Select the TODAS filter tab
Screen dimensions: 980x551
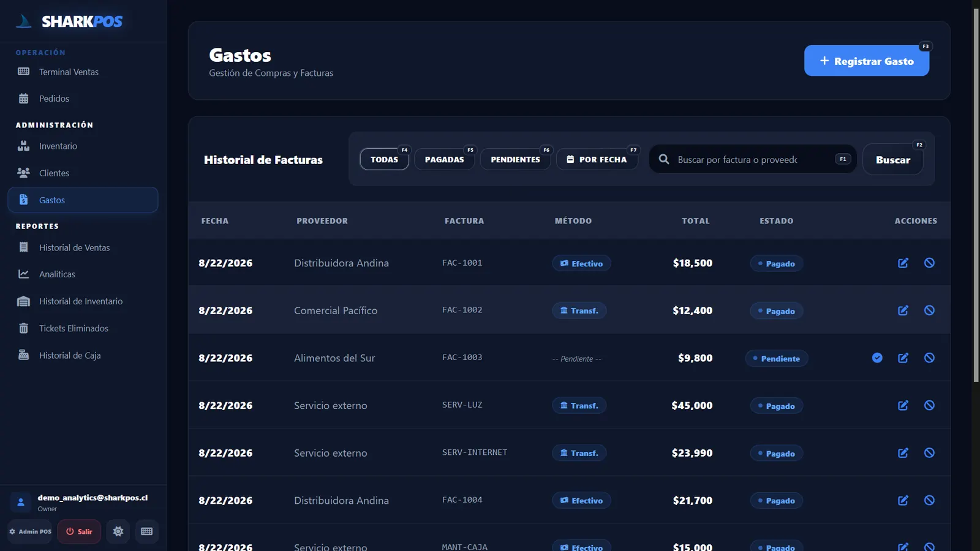(384, 159)
